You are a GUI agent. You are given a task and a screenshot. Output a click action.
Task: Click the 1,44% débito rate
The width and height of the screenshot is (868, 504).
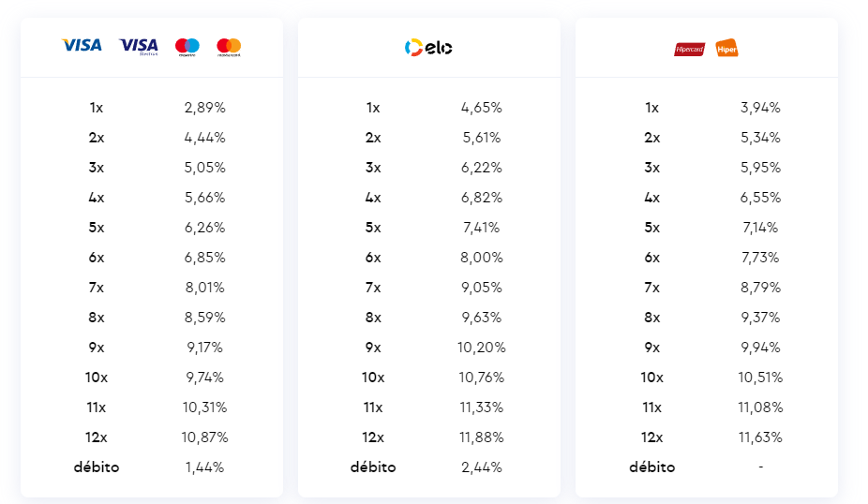pyautogui.click(x=204, y=467)
